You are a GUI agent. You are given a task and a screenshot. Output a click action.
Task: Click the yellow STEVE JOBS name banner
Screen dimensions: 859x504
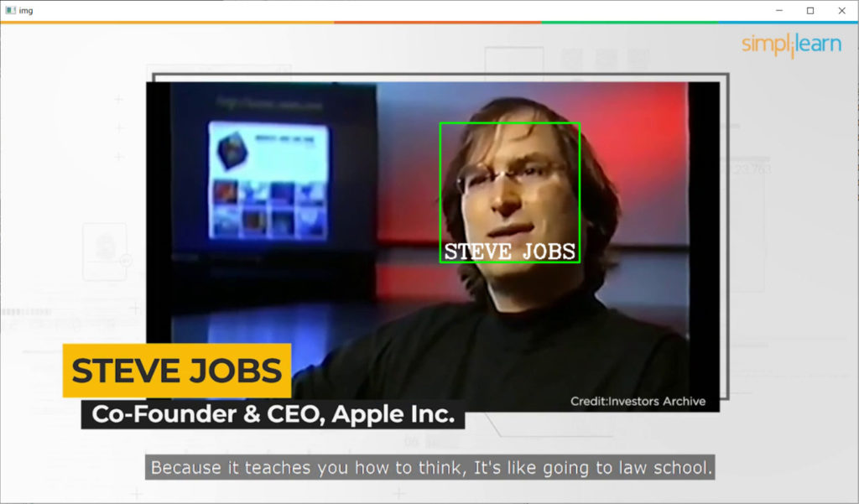tap(177, 371)
